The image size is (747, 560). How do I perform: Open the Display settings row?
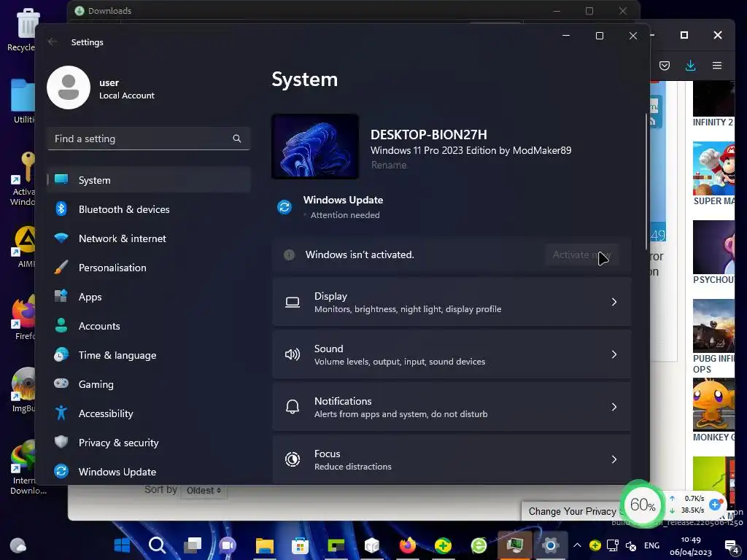pyautogui.click(x=452, y=302)
